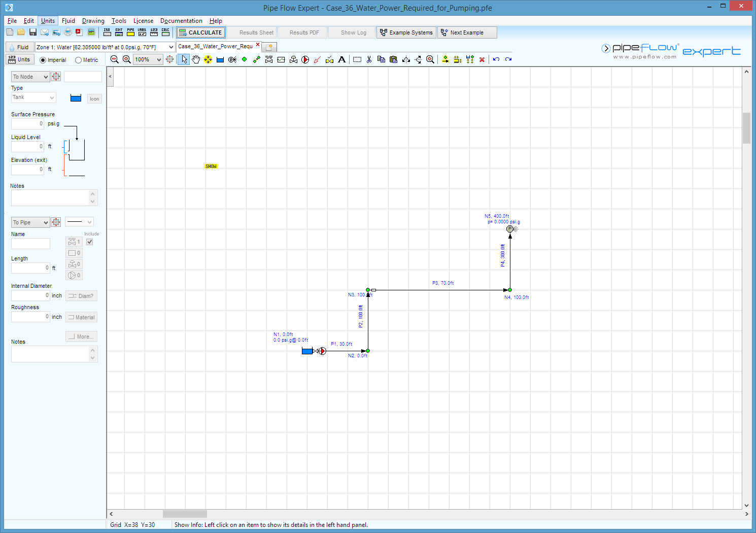
Task: Toggle the ISO isometric grid icon
Action: (x=107, y=32)
